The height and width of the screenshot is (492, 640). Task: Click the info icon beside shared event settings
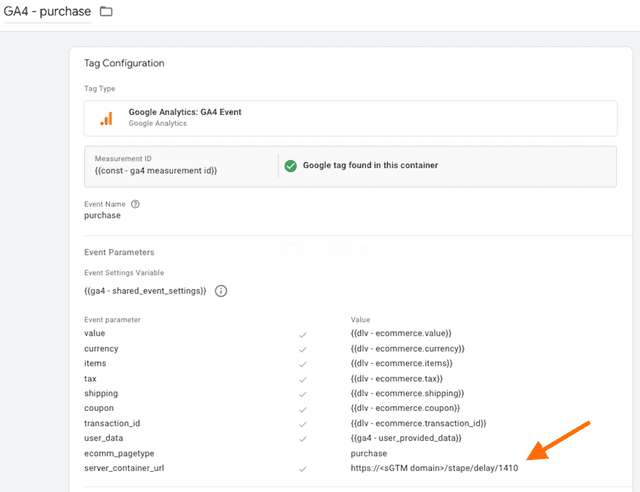click(221, 291)
